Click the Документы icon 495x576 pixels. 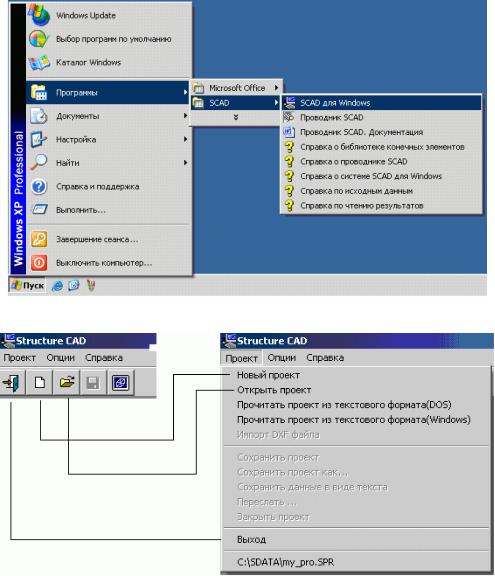pyautogui.click(x=39, y=116)
